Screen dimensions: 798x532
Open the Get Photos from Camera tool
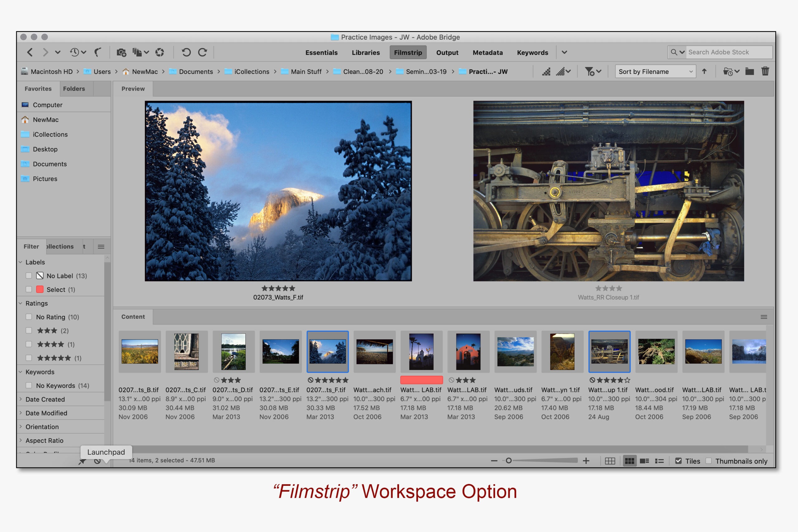(121, 53)
